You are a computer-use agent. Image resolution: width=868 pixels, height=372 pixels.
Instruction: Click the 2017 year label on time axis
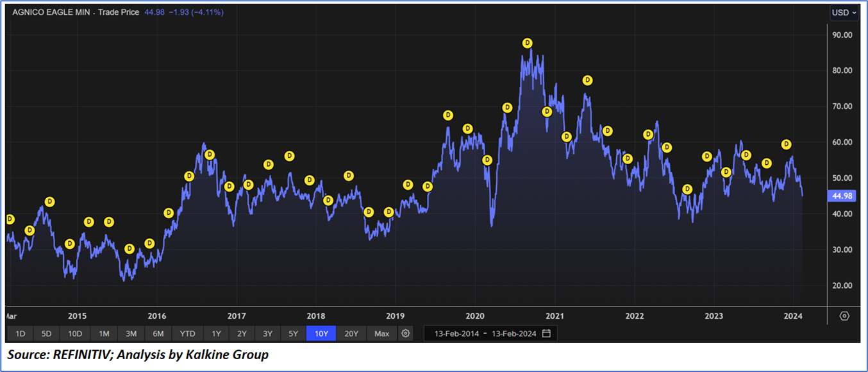pos(237,316)
